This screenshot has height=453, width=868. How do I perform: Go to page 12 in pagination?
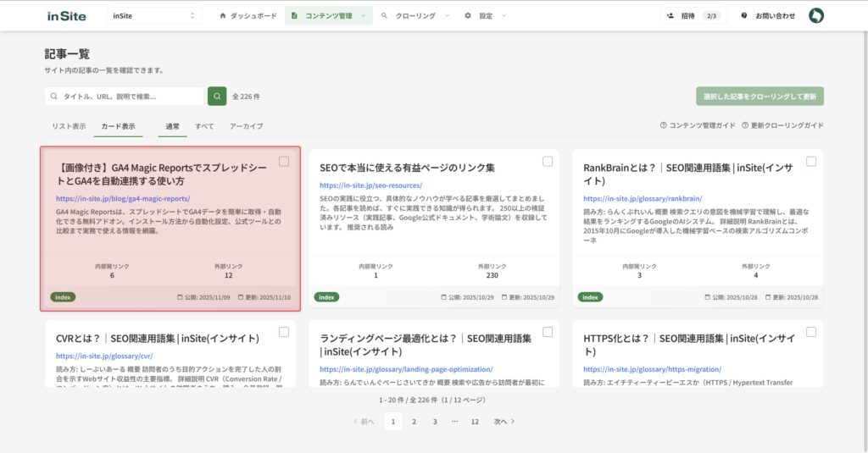(x=475, y=422)
